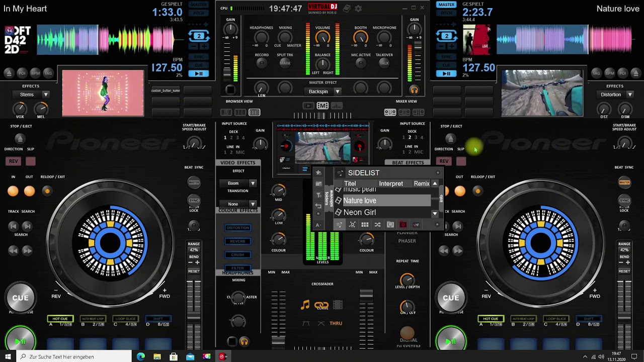644x362 pixels.
Task: Click sidelist add virtual folder icon
Action: coord(318,184)
